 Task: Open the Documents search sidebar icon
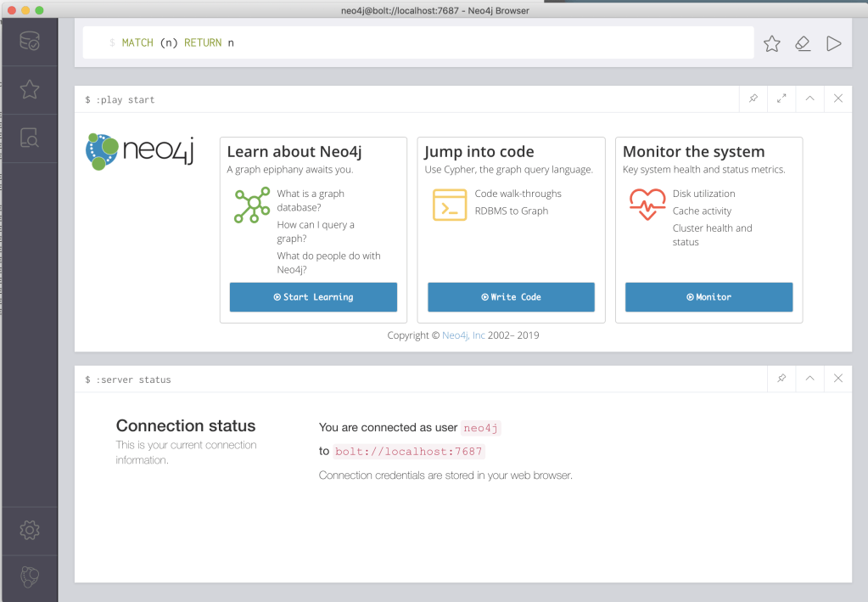[x=29, y=138]
